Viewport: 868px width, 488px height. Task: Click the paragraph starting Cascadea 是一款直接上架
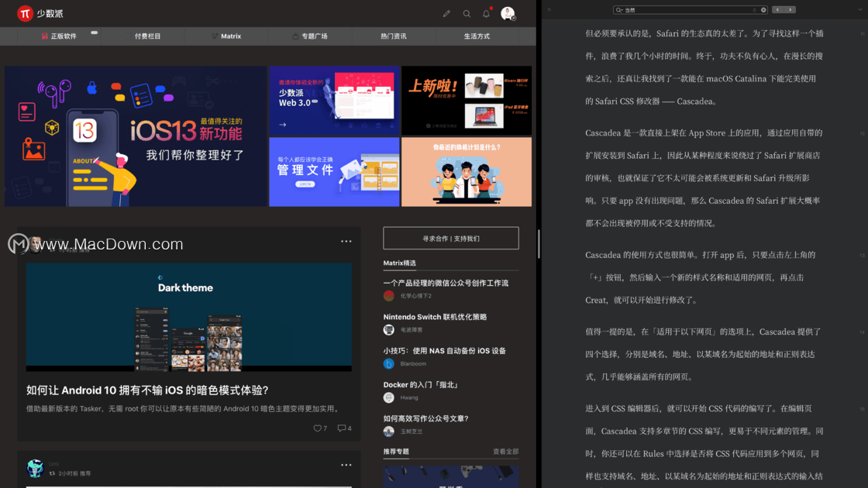point(704,178)
